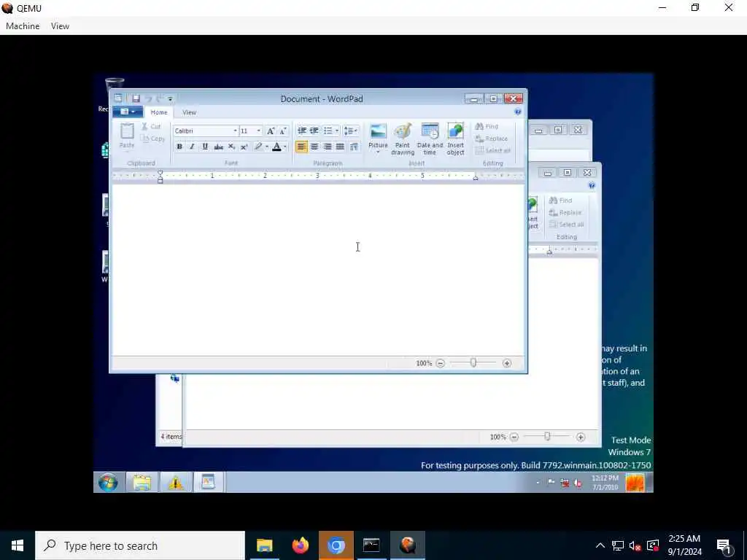Click the Help icon in background WordPad
This screenshot has height=560, width=747.
[592, 186]
